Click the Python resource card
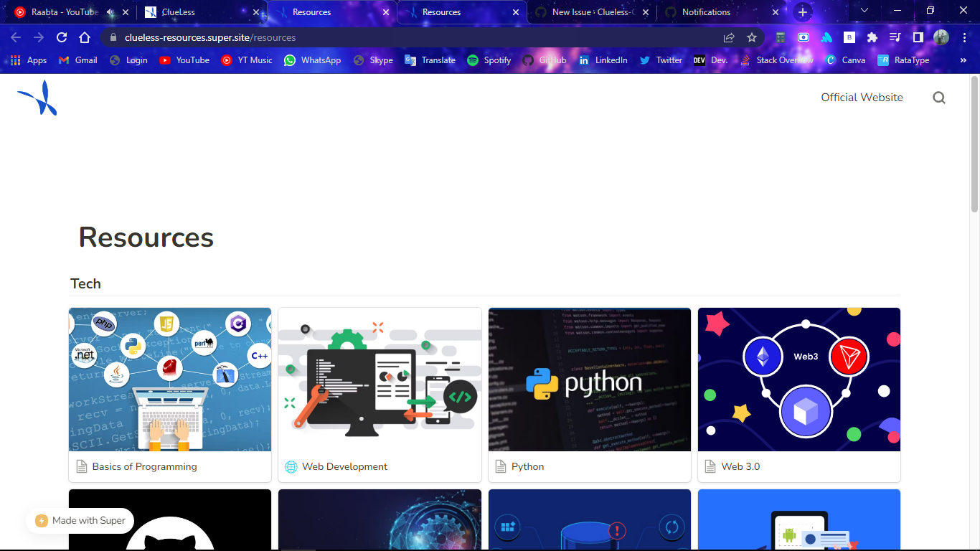The width and height of the screenshot is (980, 551). 589,393
